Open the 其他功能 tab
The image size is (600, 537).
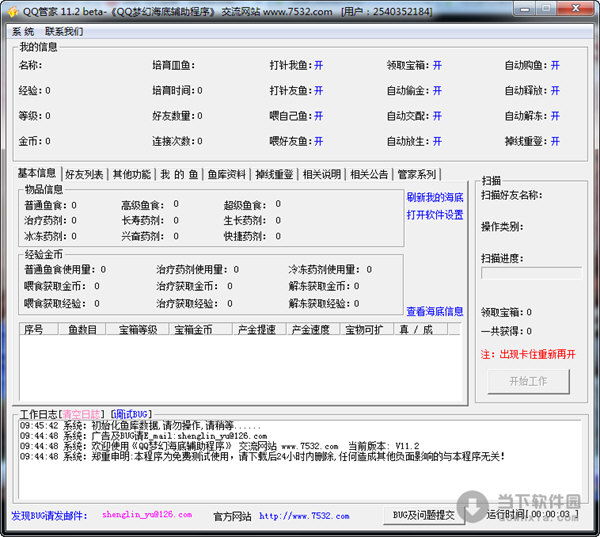pyautogui.click(x=132, y=175)
